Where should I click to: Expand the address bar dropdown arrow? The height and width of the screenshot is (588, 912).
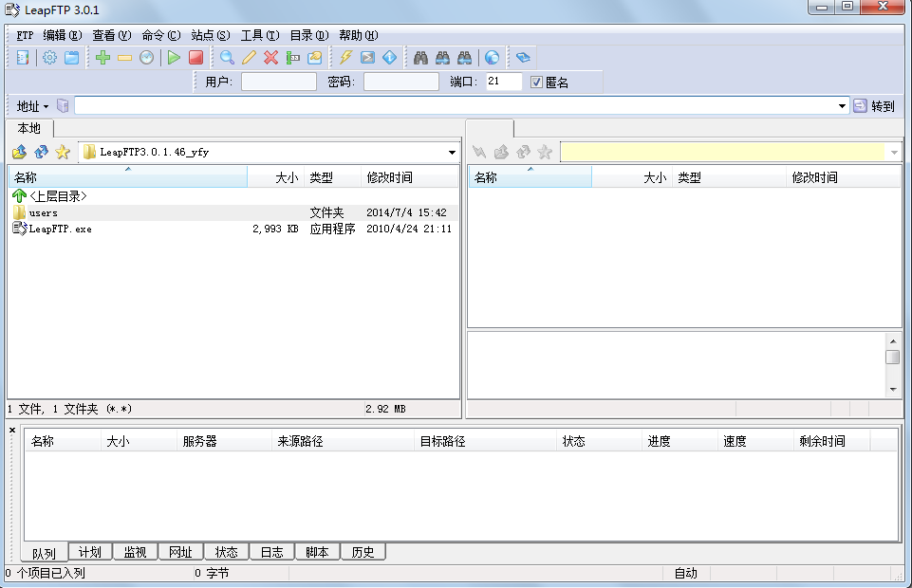pyautogui.click(x=842, y=106)
